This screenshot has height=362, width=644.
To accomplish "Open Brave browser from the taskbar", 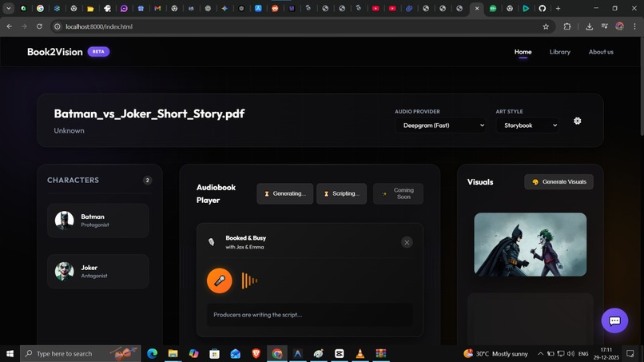I will [x=256, y=353].
